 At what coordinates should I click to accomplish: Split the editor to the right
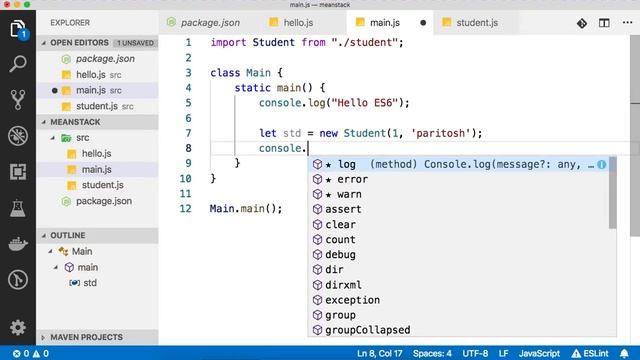pos(604,23)
